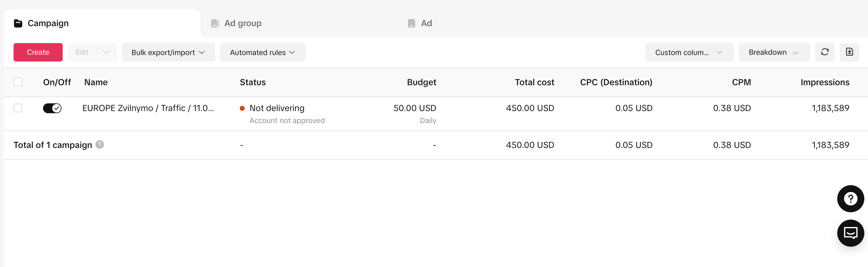
Task: Click the Budget column header
Action: (x=421, y=82)
